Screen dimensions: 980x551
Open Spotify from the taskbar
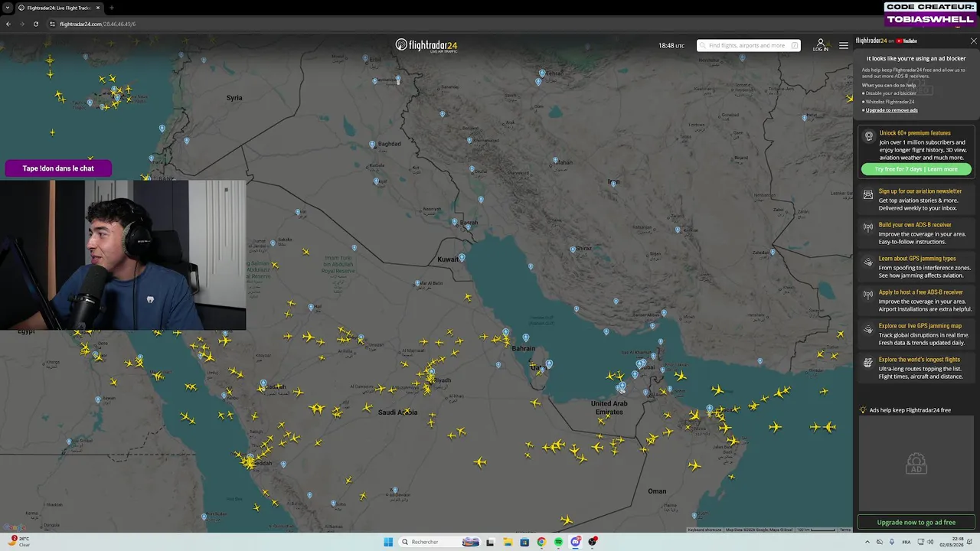click(x=559, y=542)
